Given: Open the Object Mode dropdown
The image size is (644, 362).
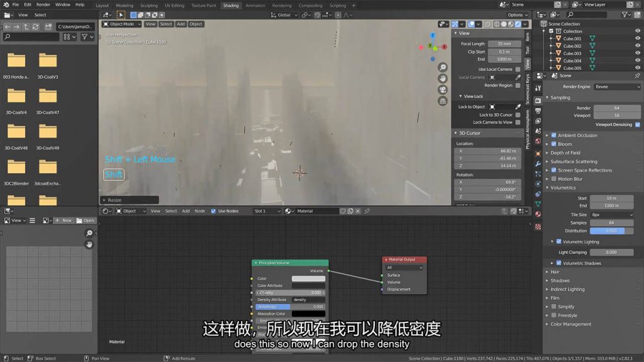Looking at the screenshot, I should click(x=121, y=25).
